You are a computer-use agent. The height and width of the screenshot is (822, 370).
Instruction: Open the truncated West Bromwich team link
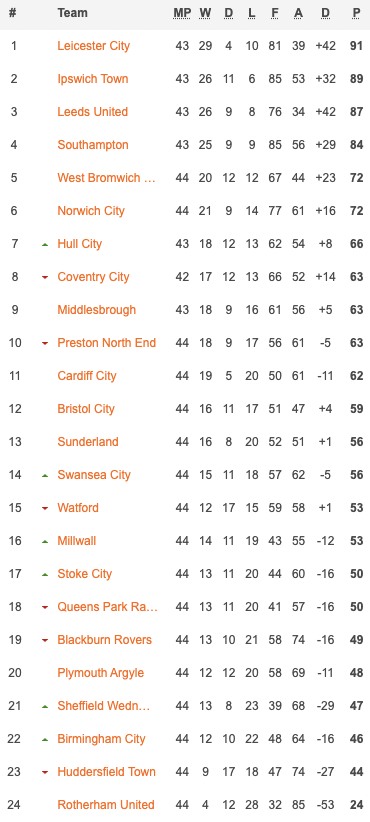pyautogui.click(x=106, y=178)
